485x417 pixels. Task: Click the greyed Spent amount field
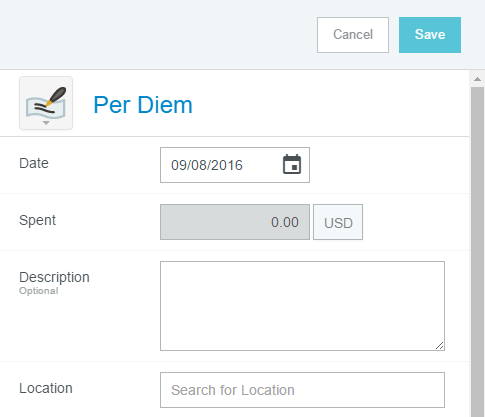(x=235, y=222)
